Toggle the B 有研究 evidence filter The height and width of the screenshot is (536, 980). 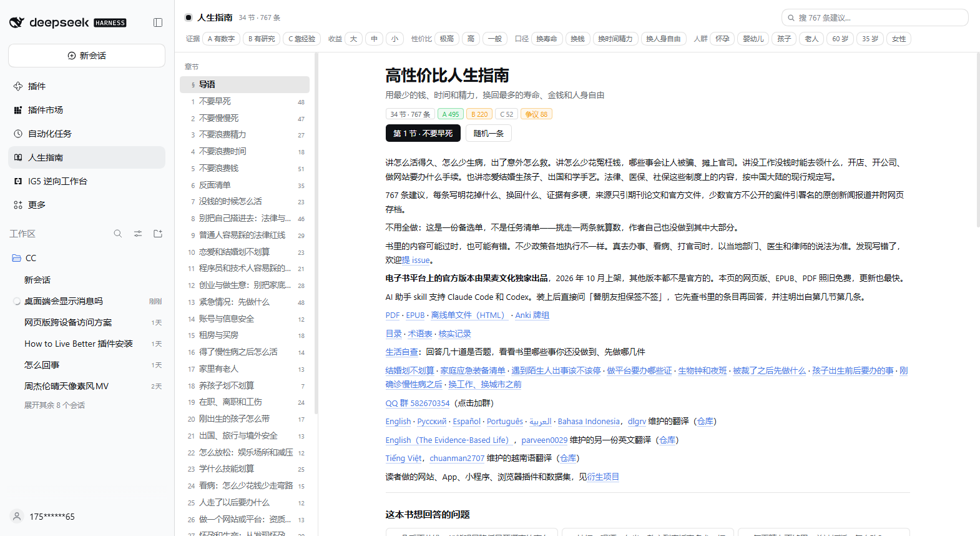coord(262,39)
